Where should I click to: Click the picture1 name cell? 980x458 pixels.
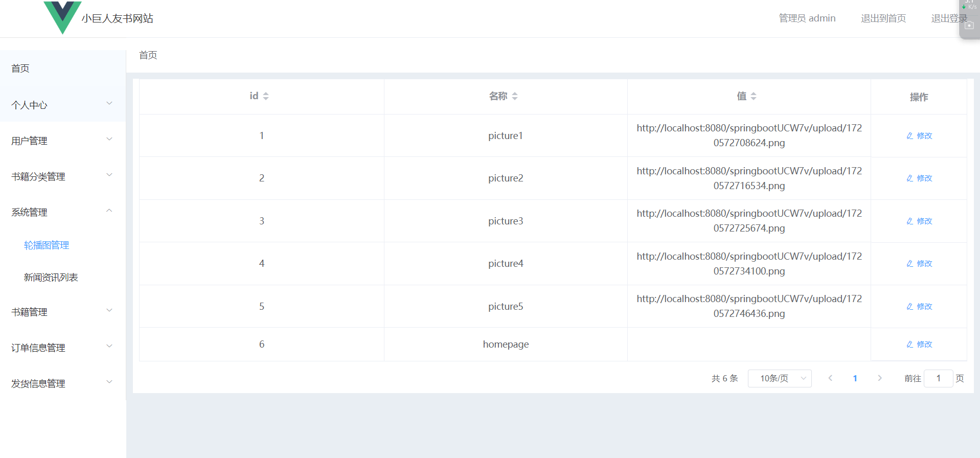tap(506, 135)
